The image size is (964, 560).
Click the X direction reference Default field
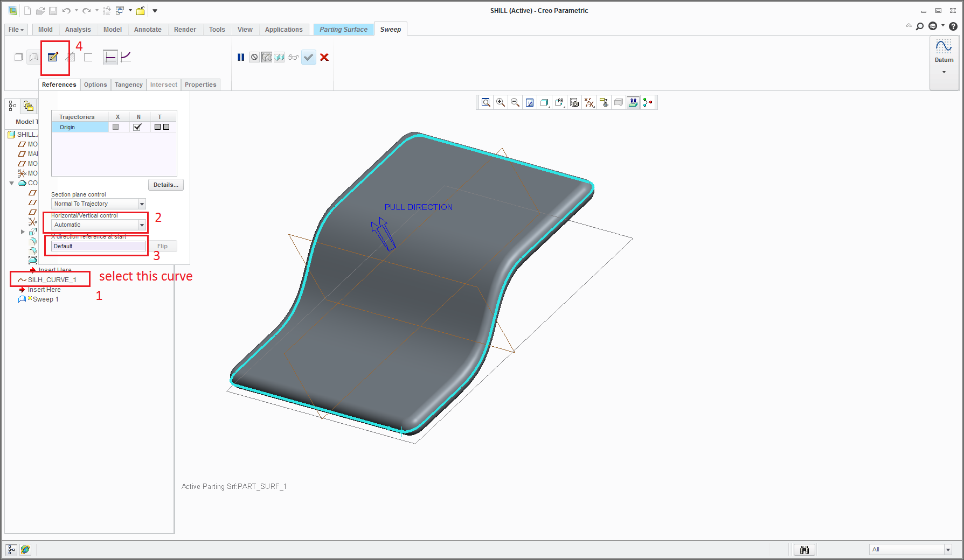point(99,246)
